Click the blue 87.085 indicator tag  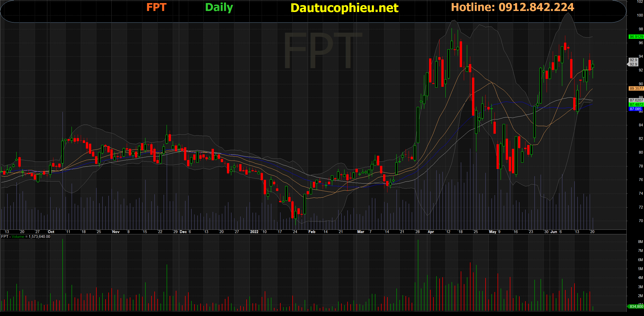[x=635, y=109]
